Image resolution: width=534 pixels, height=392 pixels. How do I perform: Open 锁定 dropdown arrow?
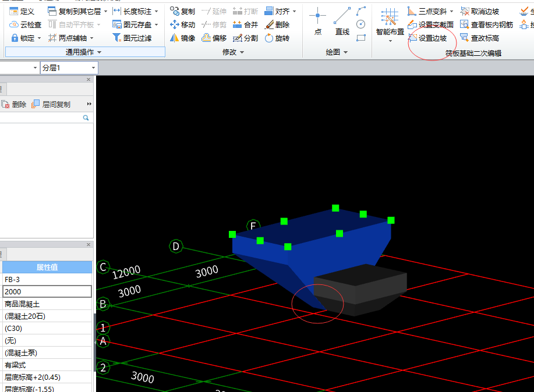pos(39,38)
